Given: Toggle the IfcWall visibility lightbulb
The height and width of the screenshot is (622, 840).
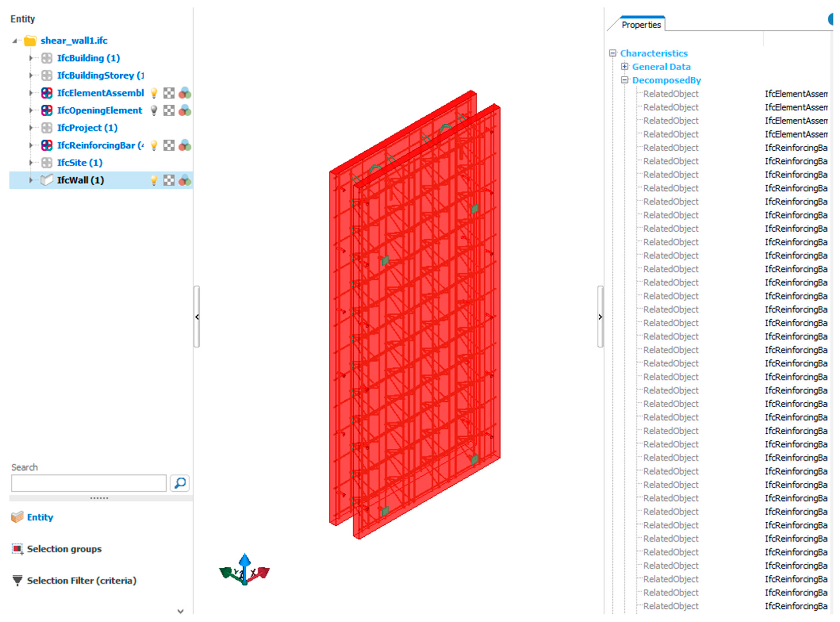Looking at the screenshot, I should (154, 180).
